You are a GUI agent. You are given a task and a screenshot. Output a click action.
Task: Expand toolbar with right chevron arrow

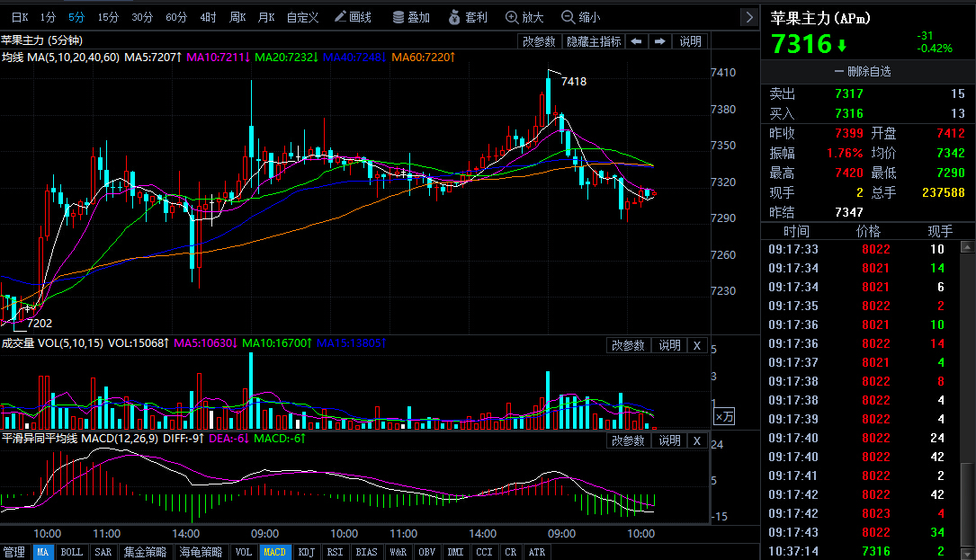coord(748,17)
